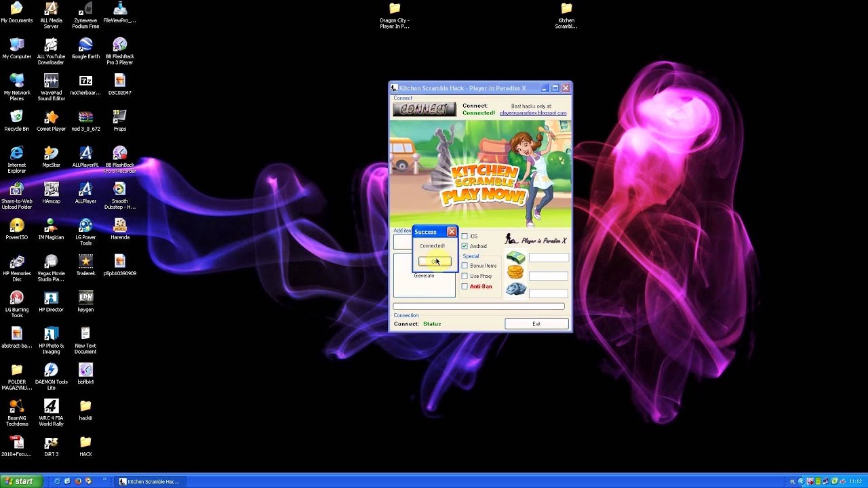Screen dimensions: 868x488
Task: Click the Kitchen Scramble Play Now banner
Action: tap(480, 174)
